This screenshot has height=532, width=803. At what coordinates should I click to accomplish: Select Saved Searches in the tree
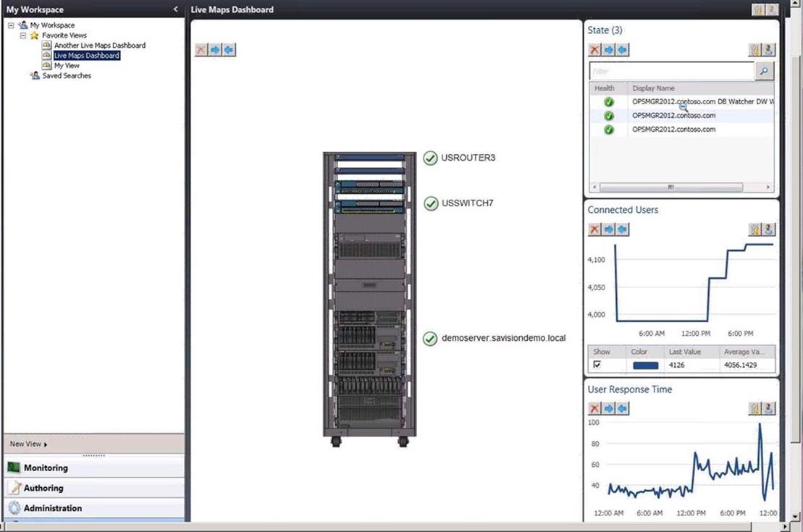click(x=67, y=76)
